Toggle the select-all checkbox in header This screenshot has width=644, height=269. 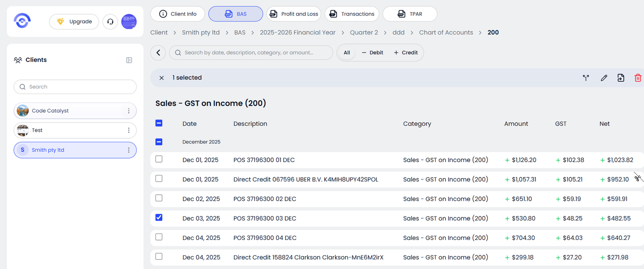pos(159,123)
